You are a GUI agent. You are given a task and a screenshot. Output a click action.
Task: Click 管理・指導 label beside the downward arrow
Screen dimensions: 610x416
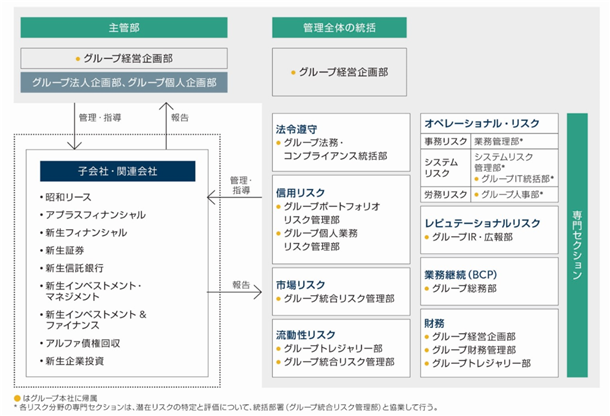(x=100, y=118)
